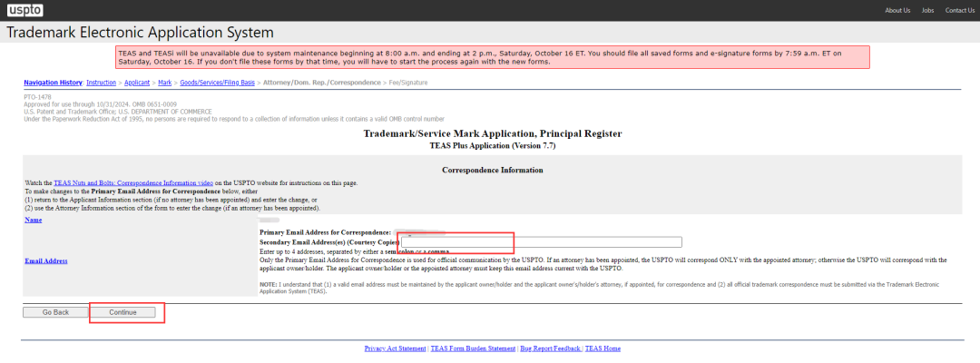
Task: Click the Go Back button
Action: (x=55, y=312)
